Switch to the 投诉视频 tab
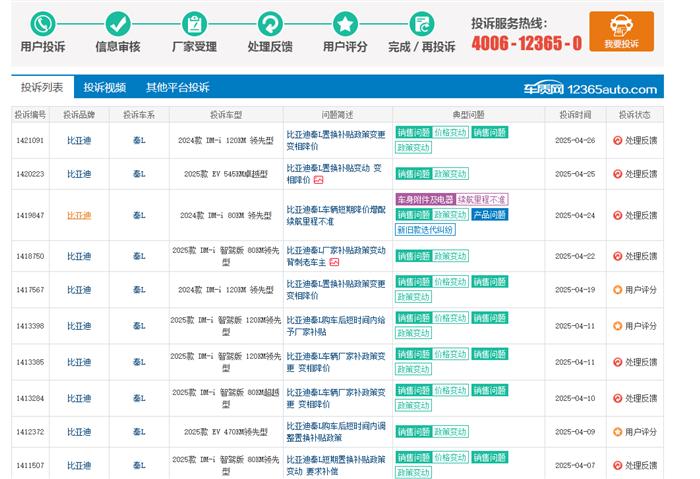The width and height of the screenshot is (700, 479). click(104, 87)
